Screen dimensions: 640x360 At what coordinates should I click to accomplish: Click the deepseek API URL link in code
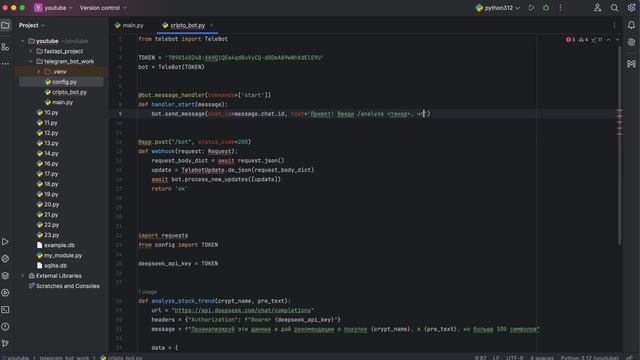pos(243,311)
